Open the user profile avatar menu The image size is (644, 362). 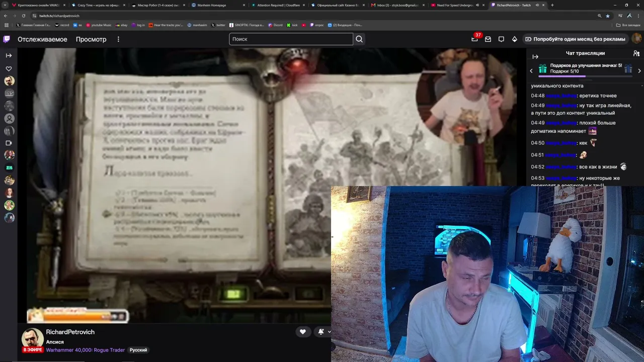click(x=636, y=39)
